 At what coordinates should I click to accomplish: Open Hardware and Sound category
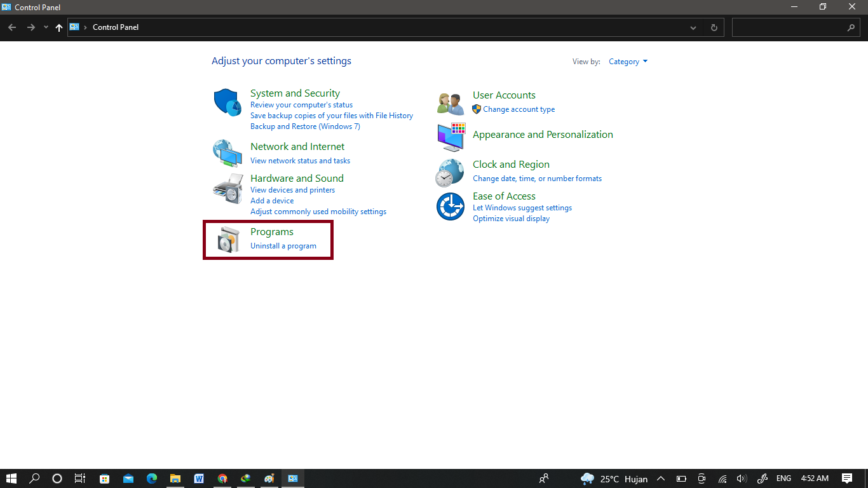coord(297,179)
